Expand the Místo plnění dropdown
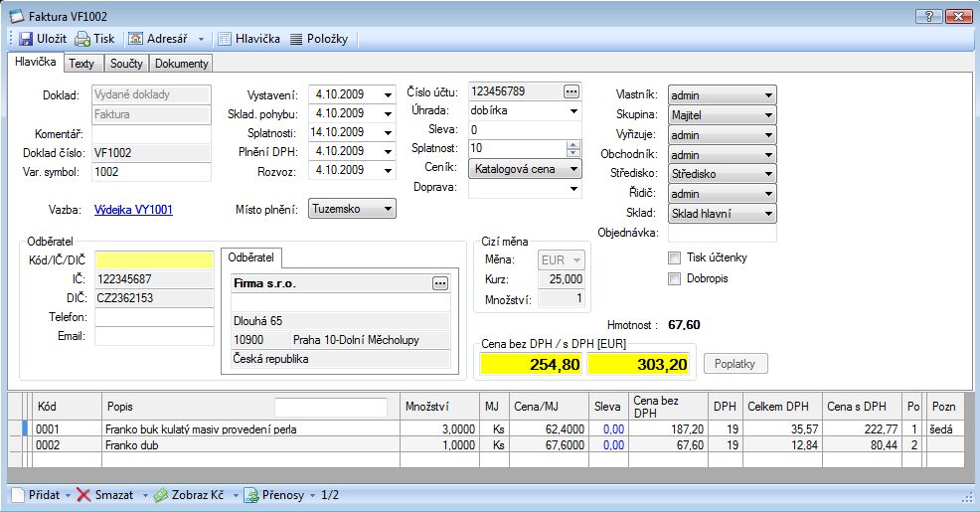Viewport: 980px width, 512px height. [x=387, y=209]
